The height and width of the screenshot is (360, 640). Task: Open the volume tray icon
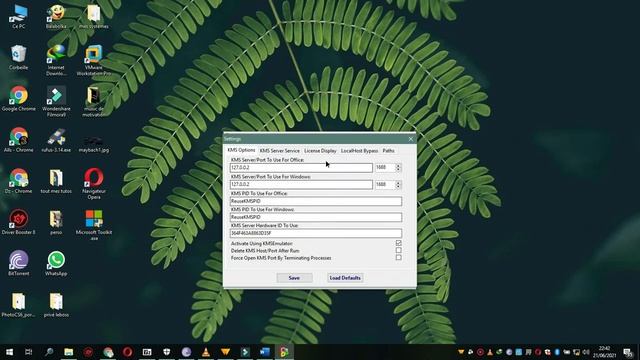click(x=586, y=352)
